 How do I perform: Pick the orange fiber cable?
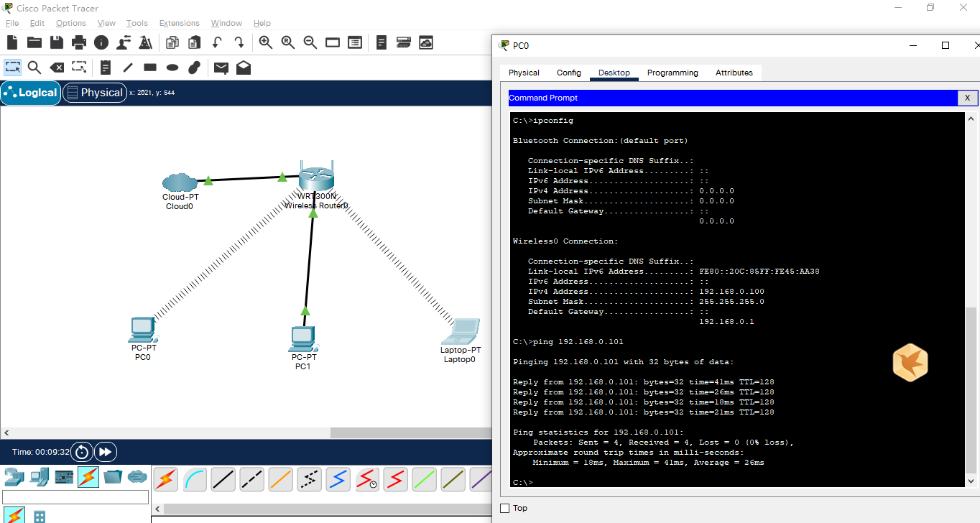click(280, 478)
